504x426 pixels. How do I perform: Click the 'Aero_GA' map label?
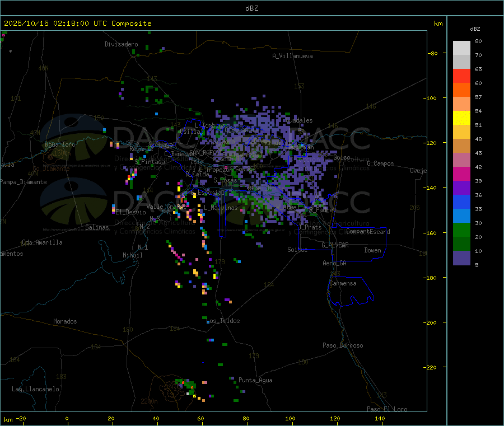[335, 263]
